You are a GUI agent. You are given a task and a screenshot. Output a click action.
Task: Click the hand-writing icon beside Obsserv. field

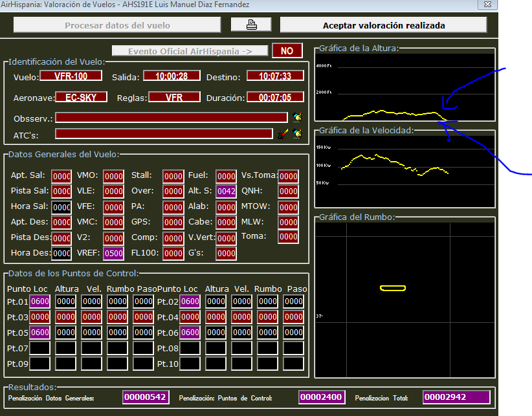(x=297, y=118)
